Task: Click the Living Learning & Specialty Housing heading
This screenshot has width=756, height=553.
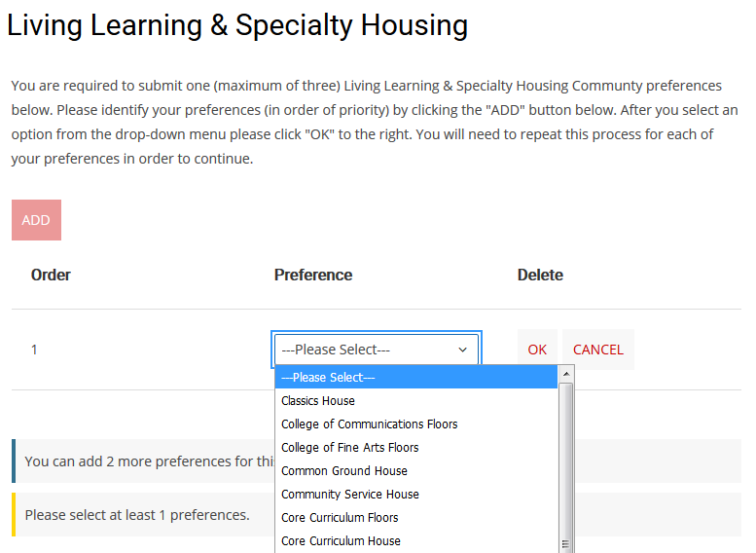Action: pyautogui.click(x=237, y=25)
